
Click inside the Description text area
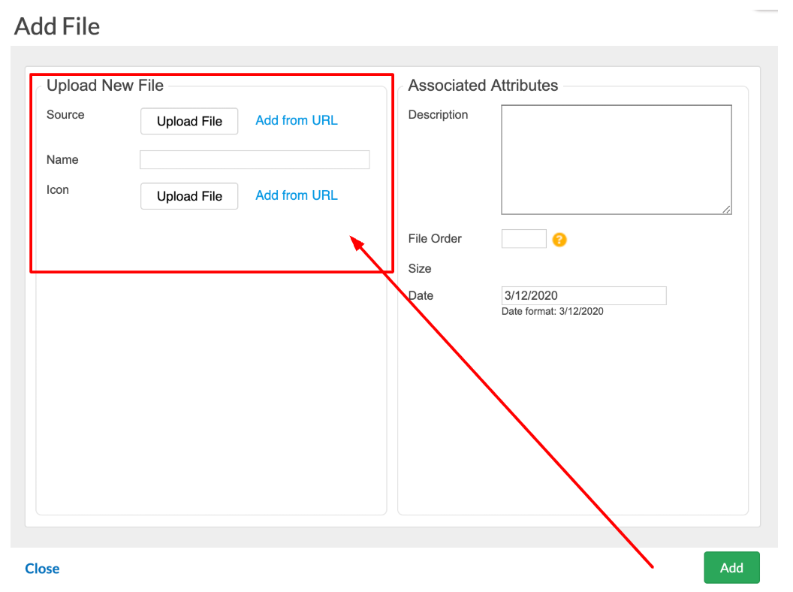pos(616,160)
